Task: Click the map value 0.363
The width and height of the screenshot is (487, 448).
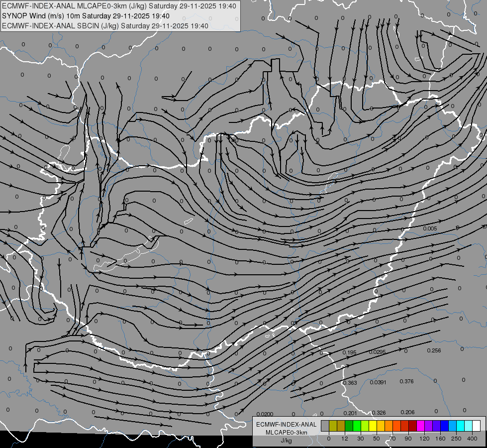Action: (350, 383)
